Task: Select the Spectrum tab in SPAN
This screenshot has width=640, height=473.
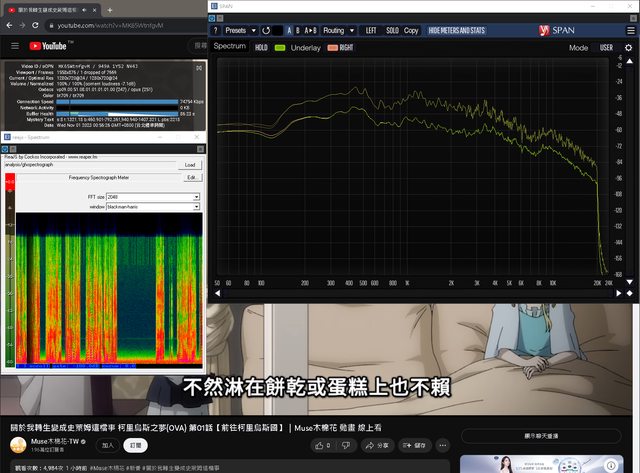Action: 229,46
